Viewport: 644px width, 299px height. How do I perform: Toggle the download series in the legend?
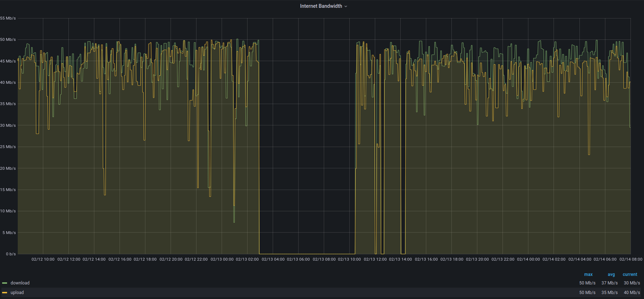coord(20,283)
